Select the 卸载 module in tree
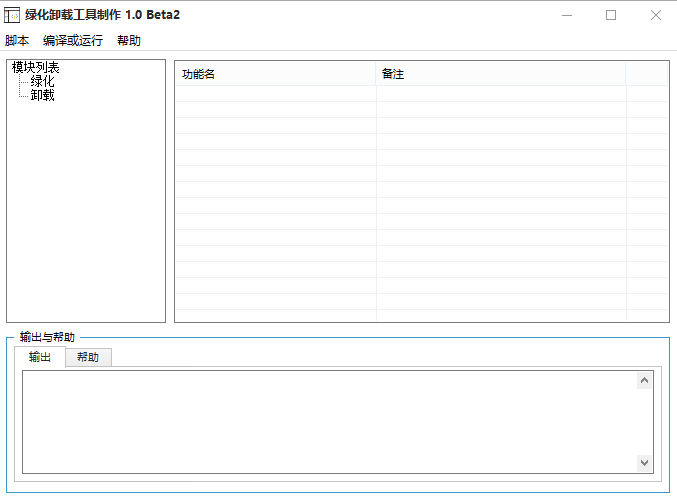This screenshot has width=677, height=499. click(x=42, y=95)
